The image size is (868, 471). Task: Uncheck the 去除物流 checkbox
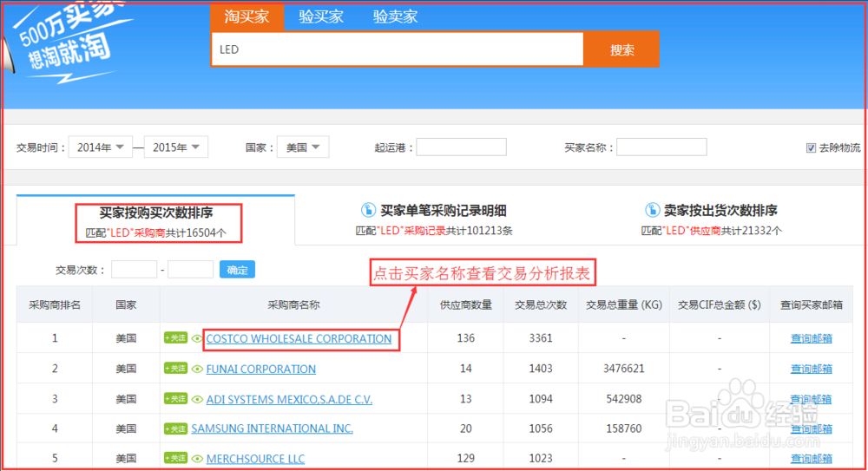click(x=811, y=147)
